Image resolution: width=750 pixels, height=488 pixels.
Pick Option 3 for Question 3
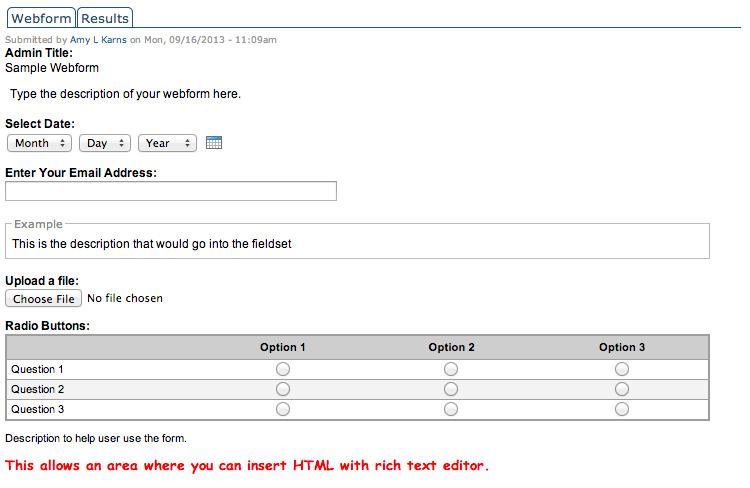622,409
